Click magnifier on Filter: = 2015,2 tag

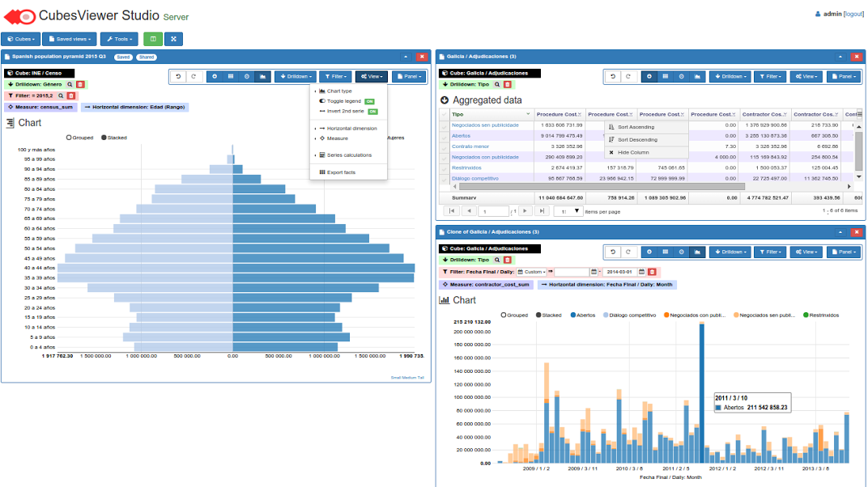pyautogui.click(x=62, y=95)
